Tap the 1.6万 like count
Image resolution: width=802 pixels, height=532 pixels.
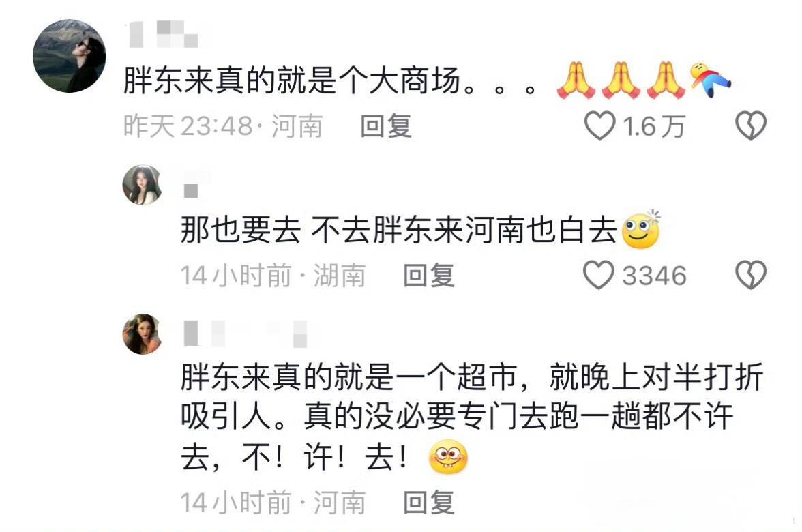coord(653,125)
